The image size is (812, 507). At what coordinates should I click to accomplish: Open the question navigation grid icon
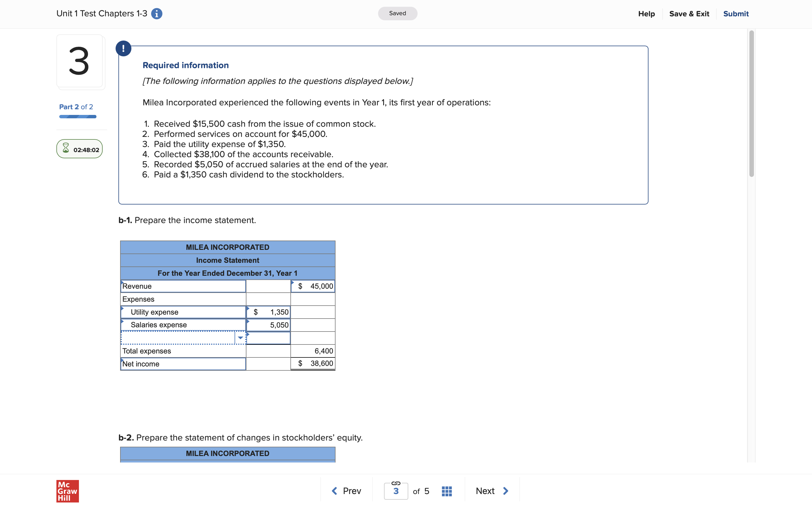(446, 491)
